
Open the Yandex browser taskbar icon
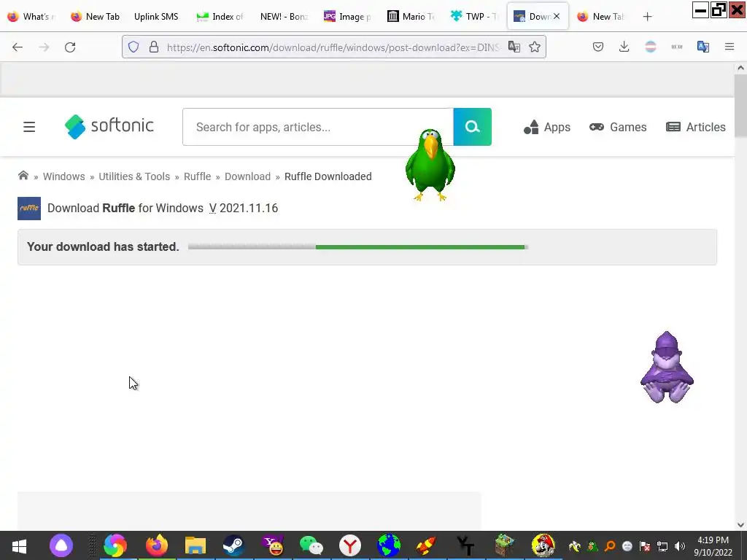(350, 545)
